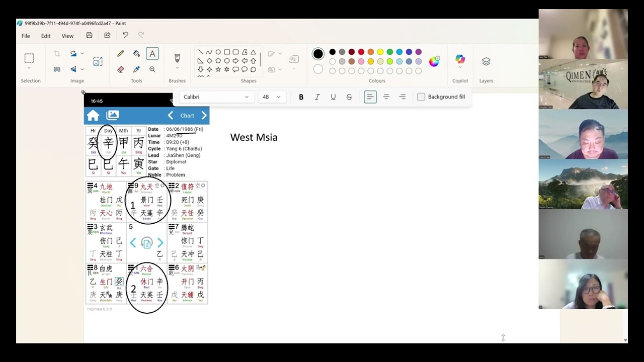Open the Layers panel
The height and width of the screenshot is (362, 644).
(x=486, y=61)
